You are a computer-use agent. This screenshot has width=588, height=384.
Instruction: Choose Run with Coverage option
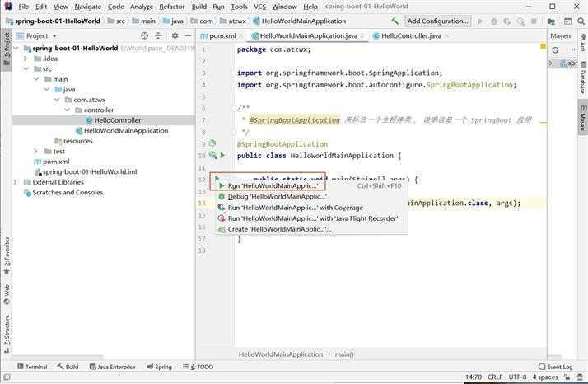click(x=311, y=208)
